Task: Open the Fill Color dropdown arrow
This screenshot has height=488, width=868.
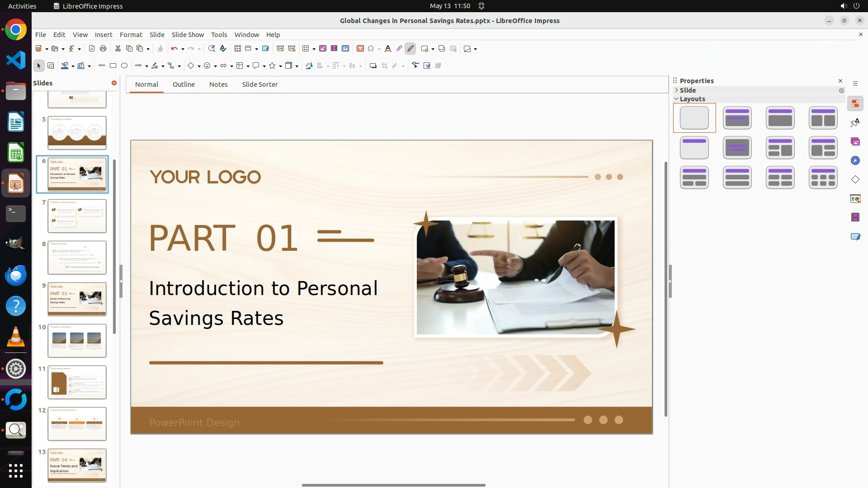Action: tap(90, 66)
